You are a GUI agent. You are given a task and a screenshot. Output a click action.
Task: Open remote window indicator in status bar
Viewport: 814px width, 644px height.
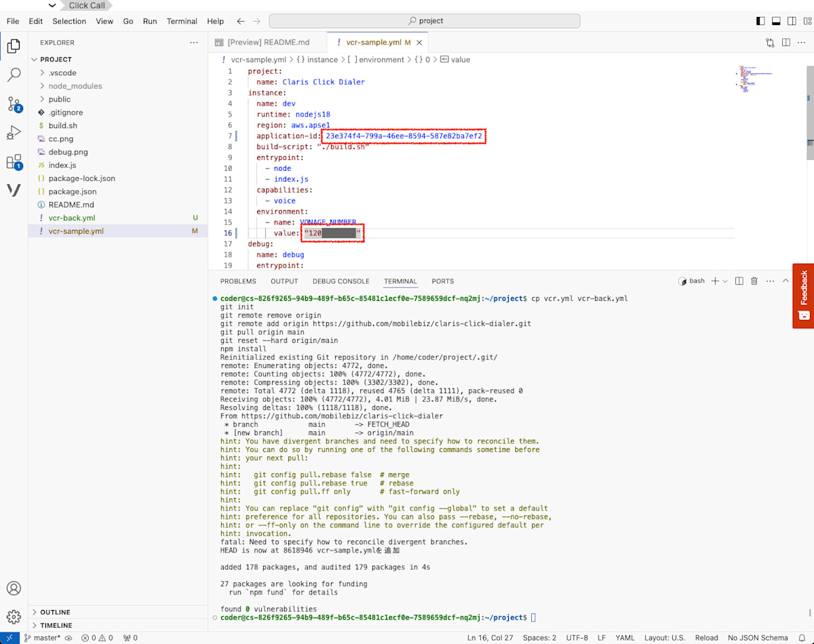(9, 638)
